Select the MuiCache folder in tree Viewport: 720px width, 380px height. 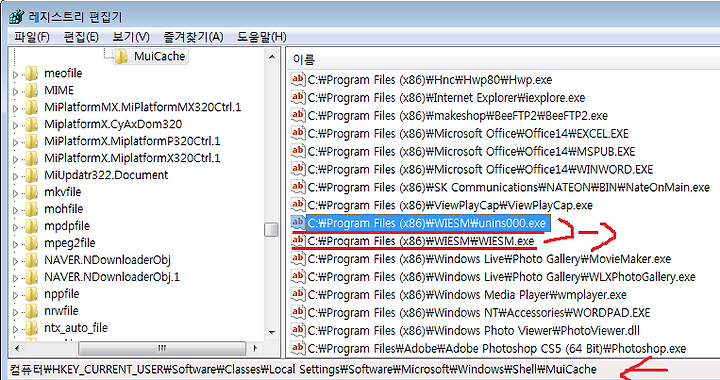[x=150, y=56]
